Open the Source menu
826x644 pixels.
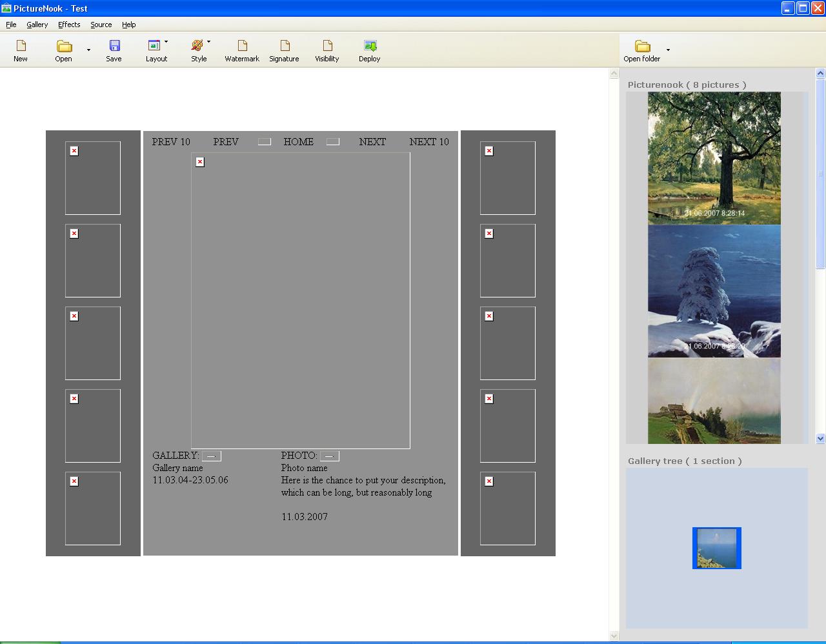pos(101,25)
